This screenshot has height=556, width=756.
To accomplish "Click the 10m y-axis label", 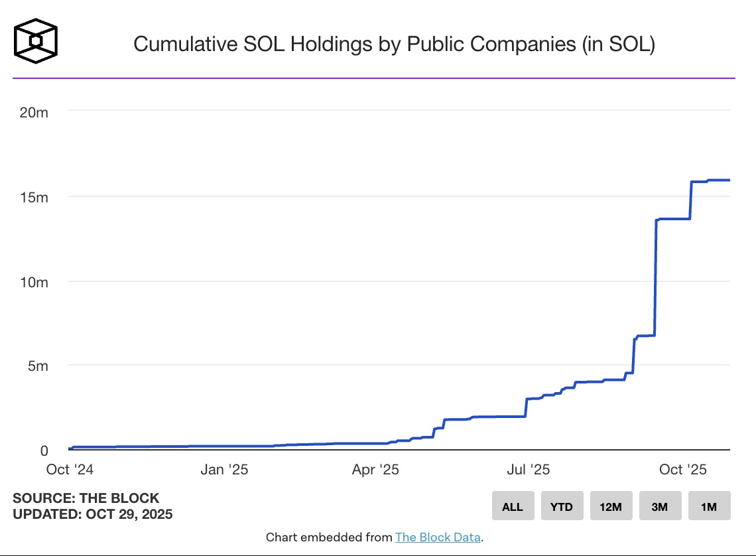I will click(x=33, y=282).
